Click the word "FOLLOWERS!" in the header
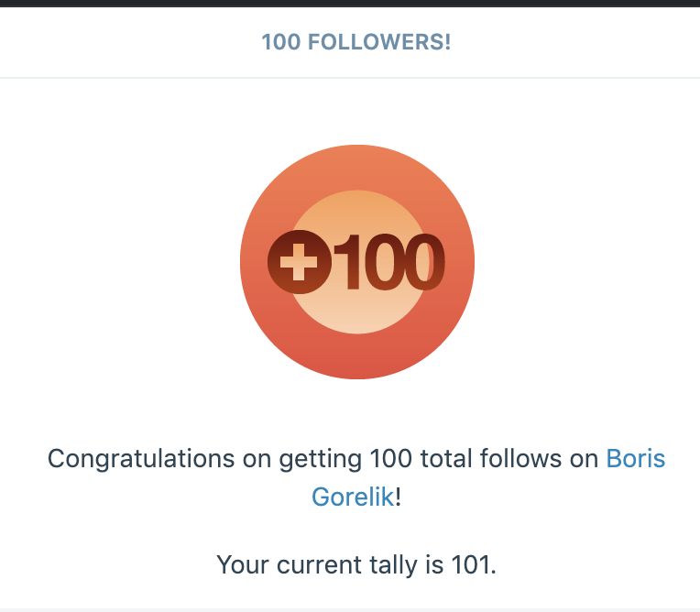Viewport: 700px width, 612px height. coord(379,42)
